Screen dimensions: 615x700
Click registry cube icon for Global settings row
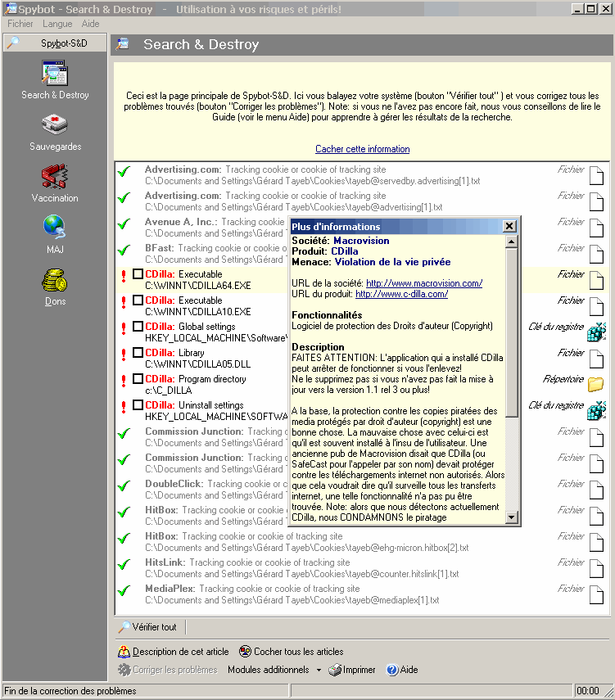coord(596,332)
